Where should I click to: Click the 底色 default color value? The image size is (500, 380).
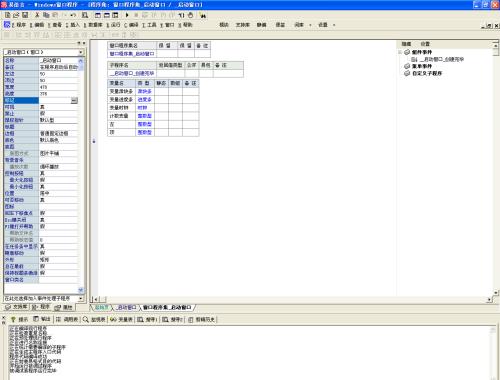[58, 140]
